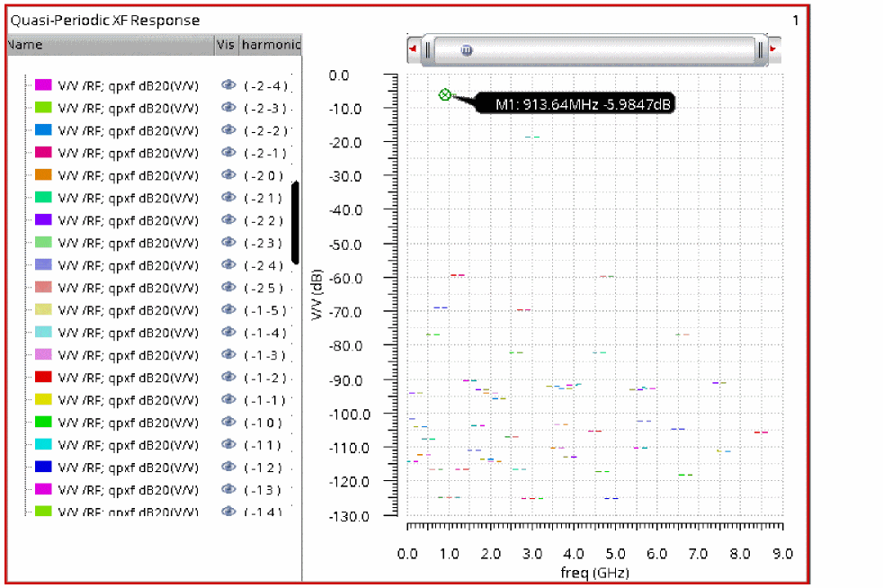This screenshot has width=883, height=588.
Task: Sort by the harmonic column header
Action: tap(271, 44)
